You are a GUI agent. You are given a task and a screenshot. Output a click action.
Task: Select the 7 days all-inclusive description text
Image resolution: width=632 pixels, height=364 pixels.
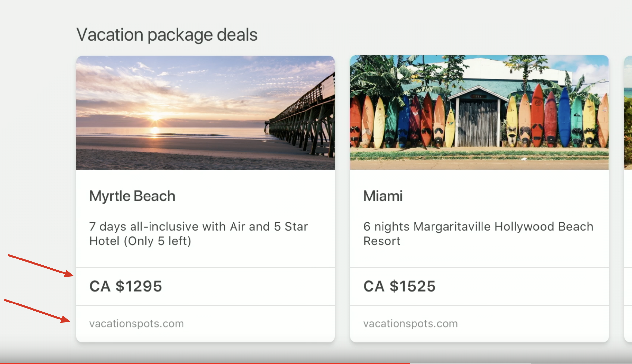tap(198, 227)
